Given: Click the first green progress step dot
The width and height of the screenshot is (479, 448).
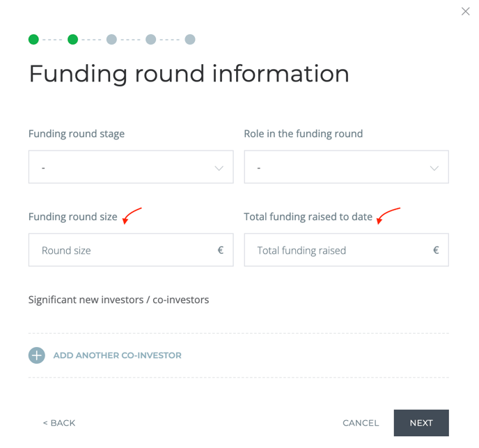Looking at the screenshot, I should click(33, 40).
